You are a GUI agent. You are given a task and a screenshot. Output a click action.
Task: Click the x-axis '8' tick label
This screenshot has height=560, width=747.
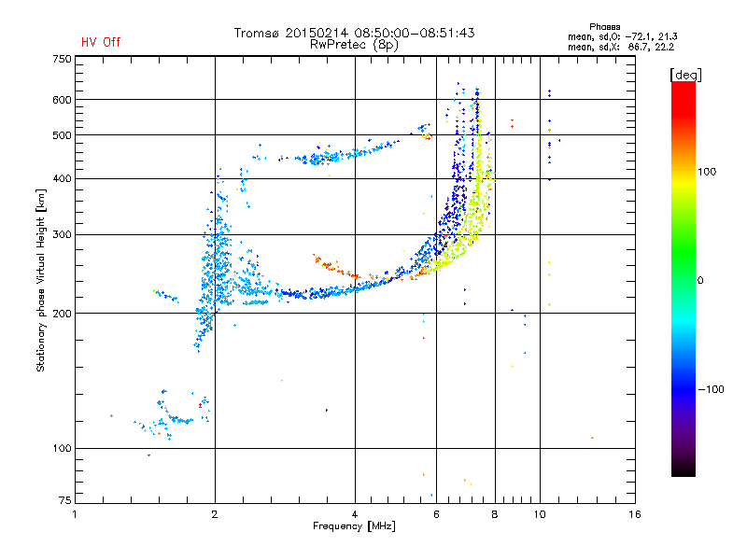click(495, 514)
